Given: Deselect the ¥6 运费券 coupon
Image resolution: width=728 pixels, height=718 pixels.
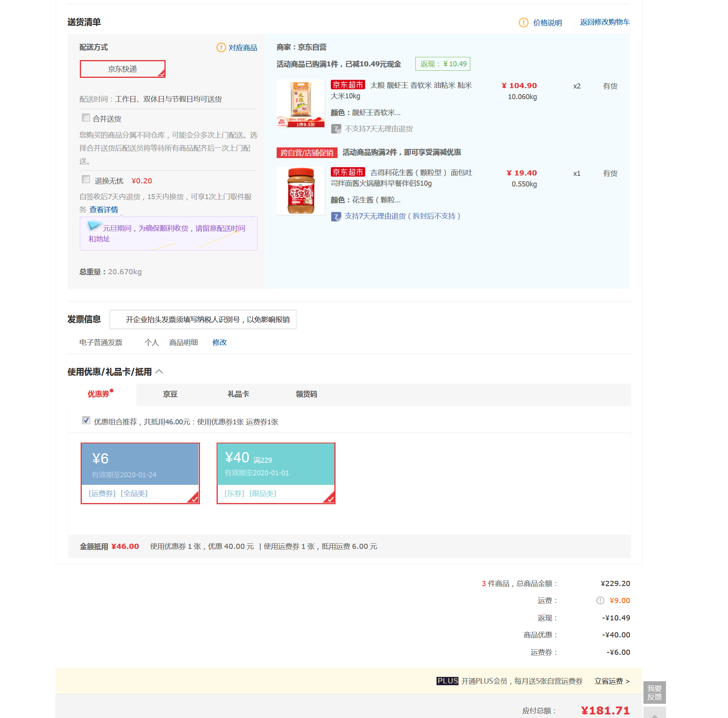Looking at the screenshot, I should click(140, 473).
